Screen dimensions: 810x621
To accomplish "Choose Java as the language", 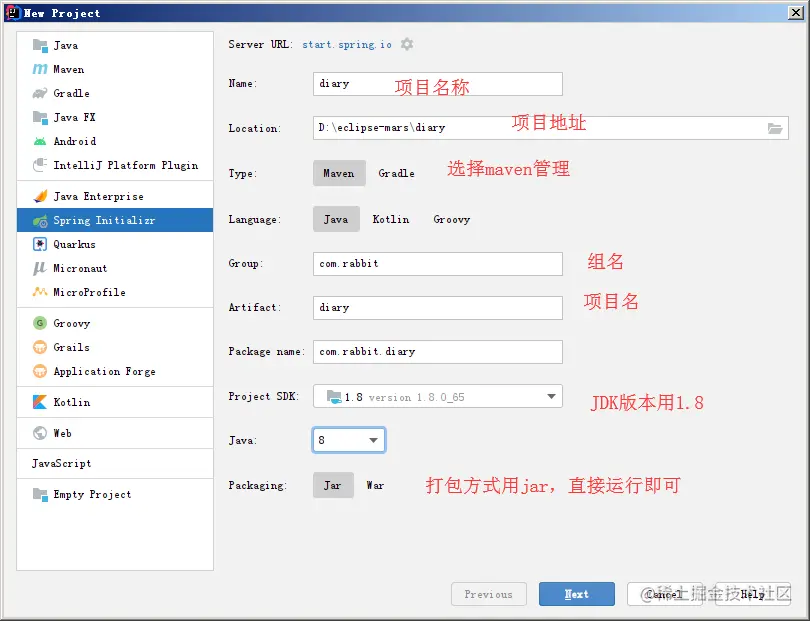I will pos(336,219).
